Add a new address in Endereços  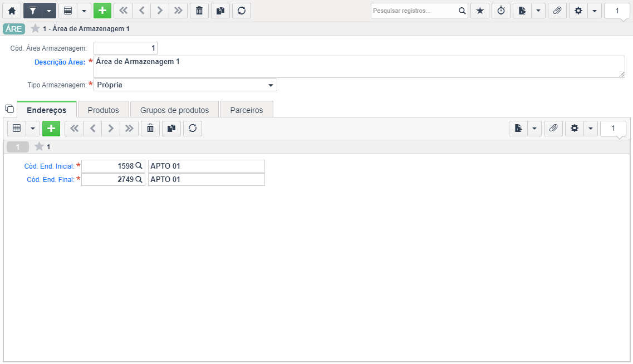[x=51, y=129]
